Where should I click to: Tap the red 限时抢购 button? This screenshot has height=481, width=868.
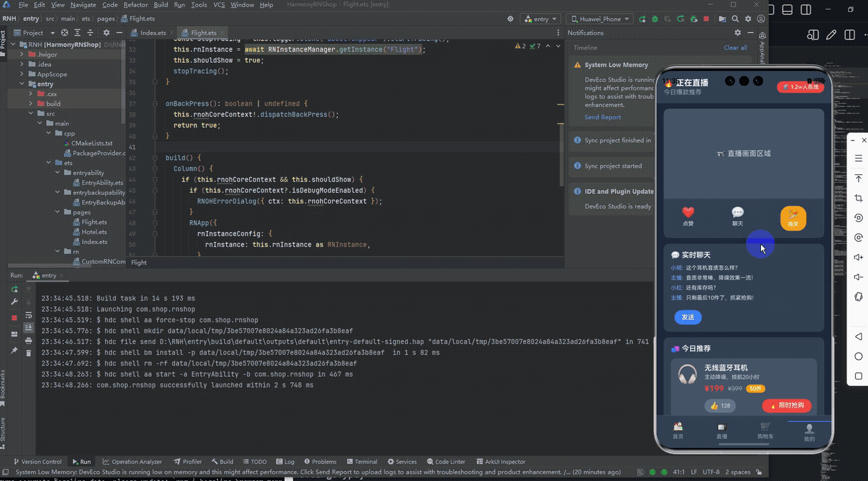click(x=786, y=406)
